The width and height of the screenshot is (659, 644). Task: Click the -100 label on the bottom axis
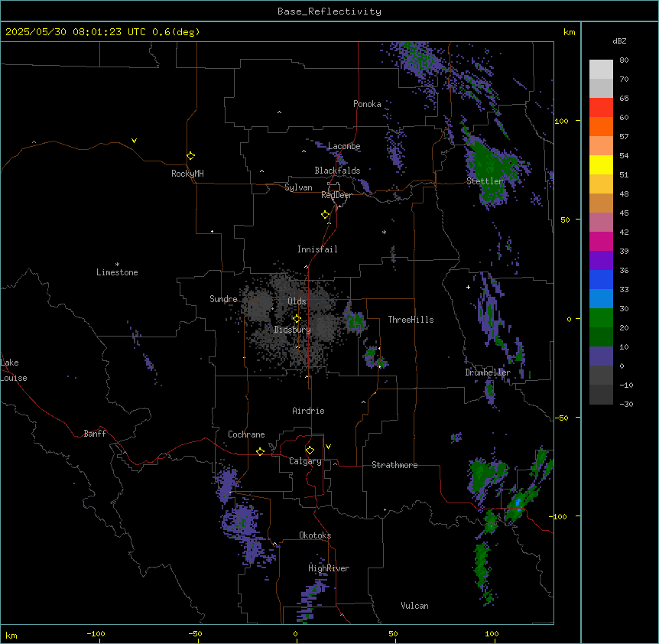click(96, 633)
